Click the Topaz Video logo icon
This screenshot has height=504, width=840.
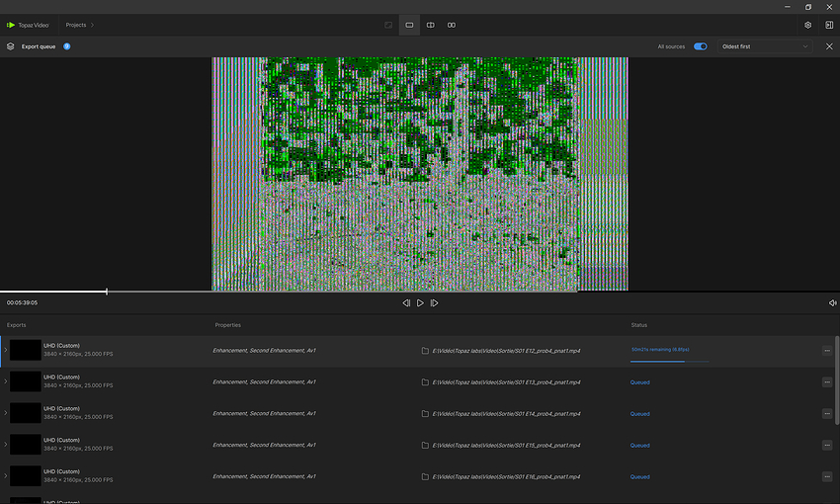pyautogui.click(x=11, y=25)
